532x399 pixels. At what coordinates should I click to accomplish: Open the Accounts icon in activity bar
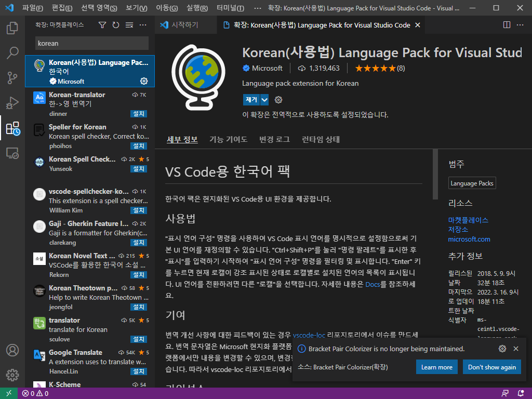(x=12, y=350)
